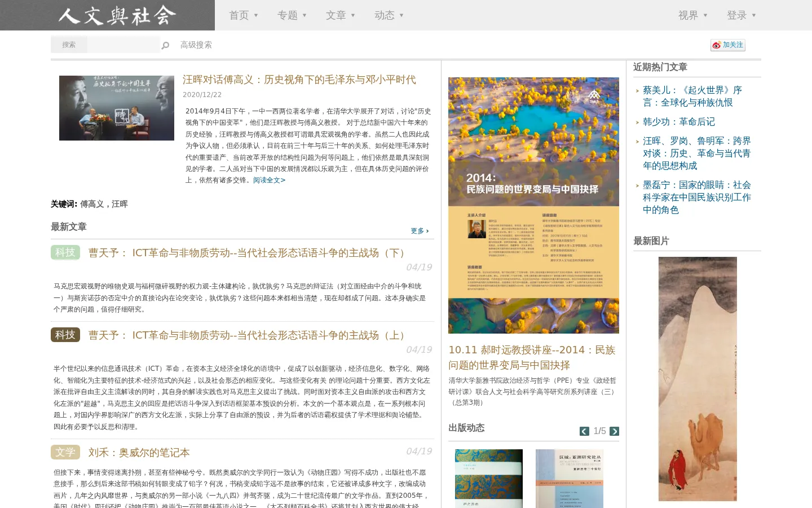Open the camel painting under 最新图片
The height and width of the screenshot is (508, 812).
point(698,379)
